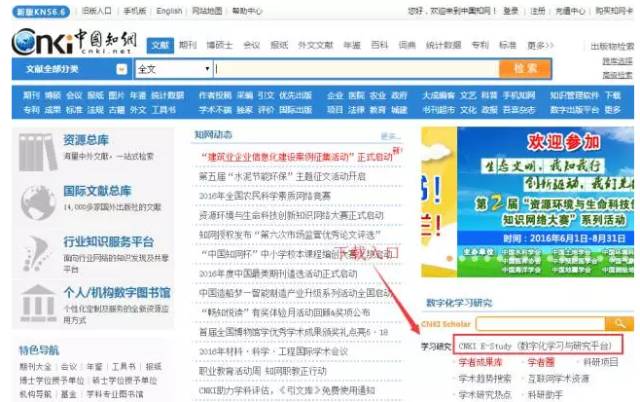Open the 2016年全国农民科学素质 news item
Image resolution: width=640 pixels, height=402 pixels.
click(x=264, y=196)
